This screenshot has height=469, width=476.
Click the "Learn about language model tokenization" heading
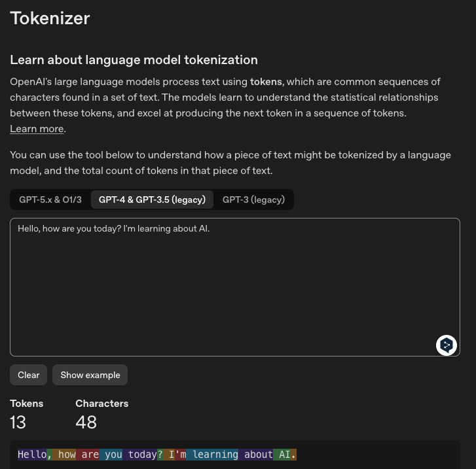(134, 60)
